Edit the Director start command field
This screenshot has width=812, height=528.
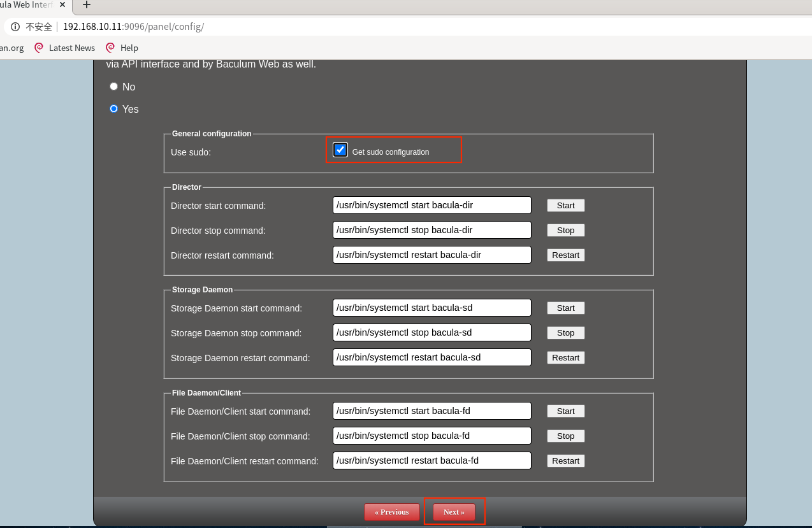tap(431, 205)
